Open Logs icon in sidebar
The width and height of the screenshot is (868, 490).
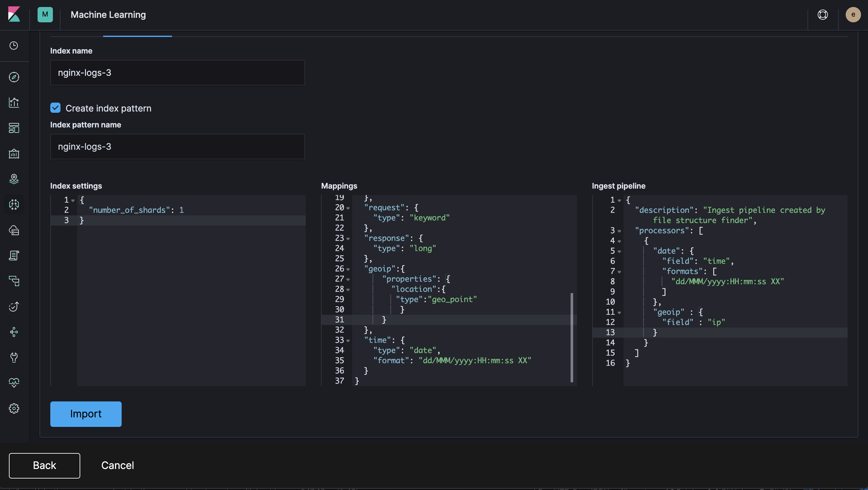tap(14, 255)
